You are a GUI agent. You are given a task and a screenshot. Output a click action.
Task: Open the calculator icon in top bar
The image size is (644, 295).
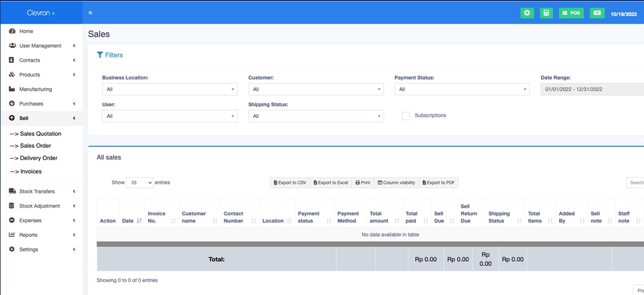[546, 12]
